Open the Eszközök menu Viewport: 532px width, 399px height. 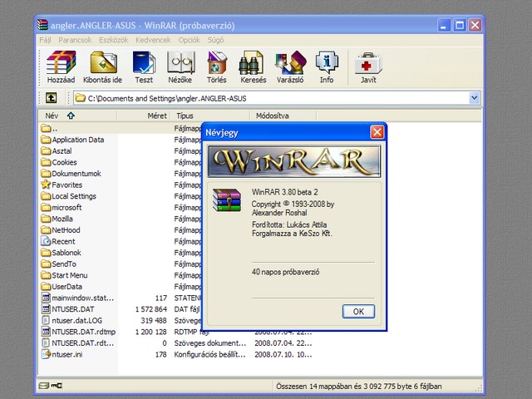[114, 40]
